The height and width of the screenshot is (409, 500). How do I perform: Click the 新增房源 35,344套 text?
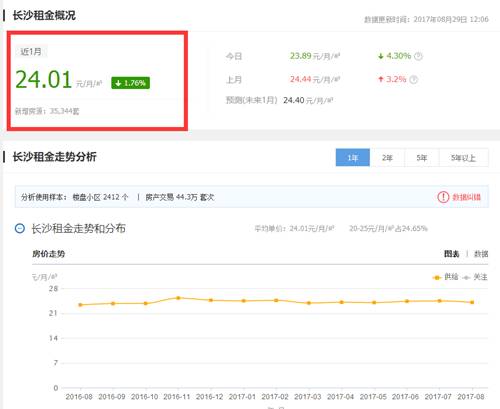click(x=47, y=111)
